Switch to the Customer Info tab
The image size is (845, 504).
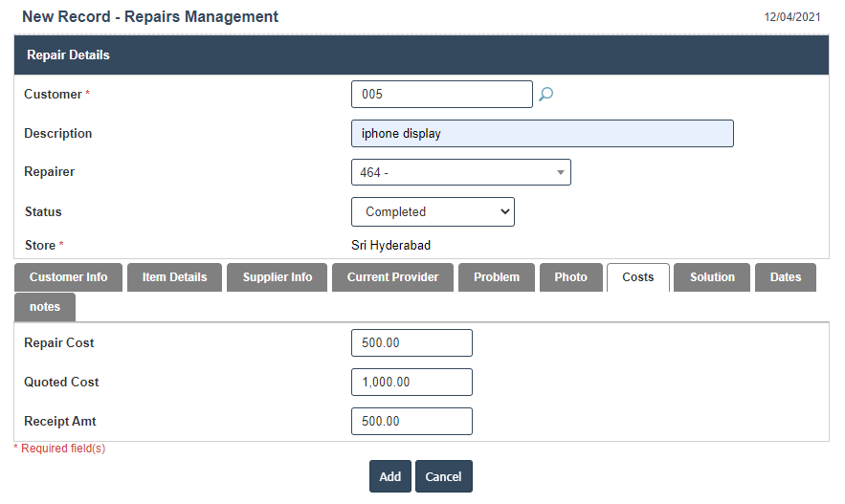coord(68,277)
